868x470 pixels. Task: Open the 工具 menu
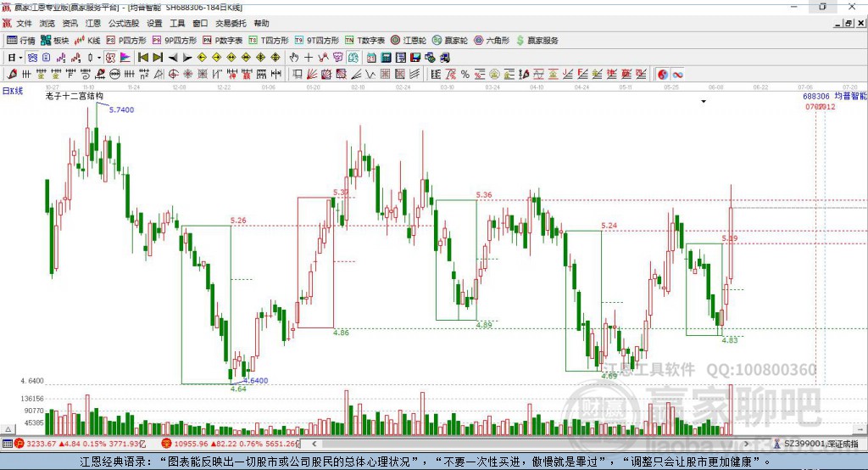pyautogui.click(x=177, y=23)
